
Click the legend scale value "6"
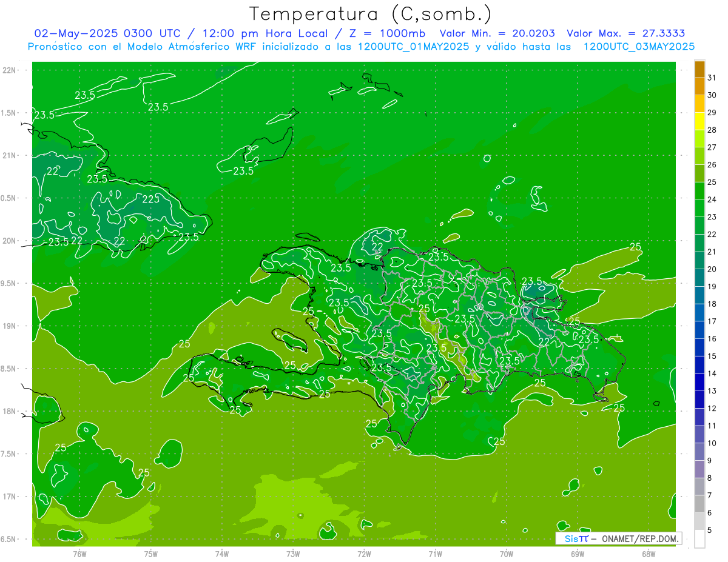pyautogui.click(x=710, y=513)
